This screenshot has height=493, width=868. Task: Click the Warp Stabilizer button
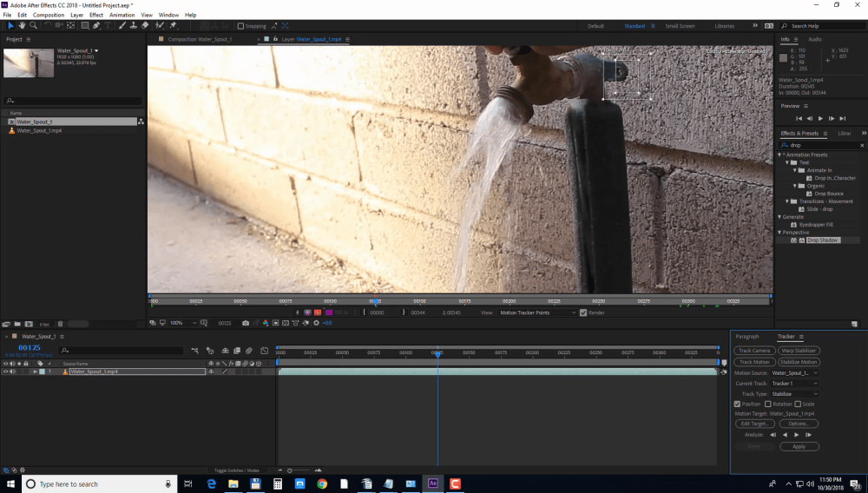799,351
